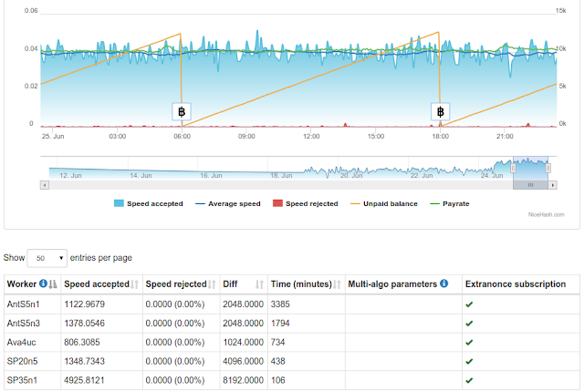Click the Bitcoin payout marker at 06:00
This screenshot has width=584, height=392.
[182, 111]
